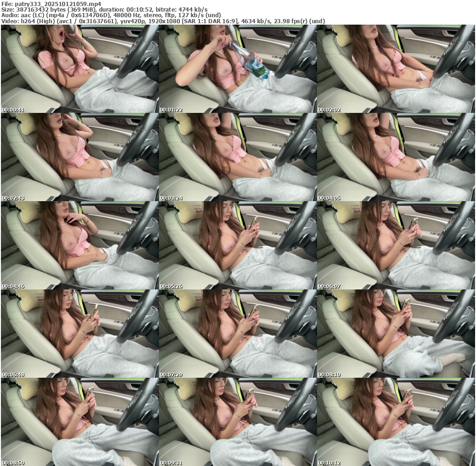Open the frame at 00:02:43
476x466 pixels.
[x=79, y=157]
